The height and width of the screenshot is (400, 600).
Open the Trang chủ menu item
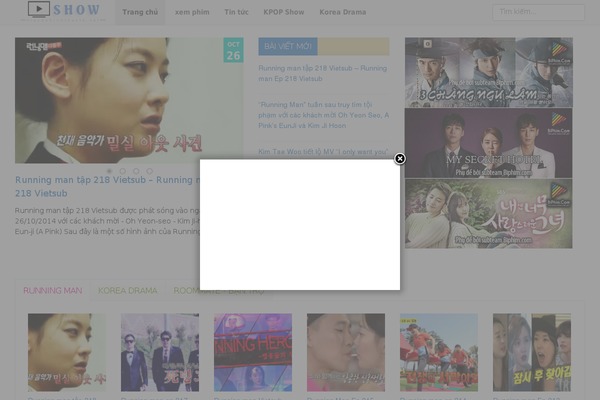pyautogui.click(x=140, y=12)
